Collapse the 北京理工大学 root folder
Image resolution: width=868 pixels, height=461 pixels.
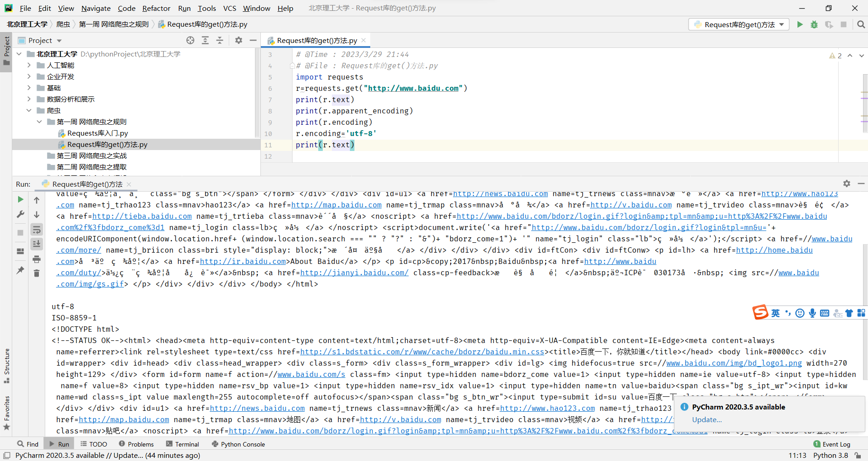click(x=19, y=54)
